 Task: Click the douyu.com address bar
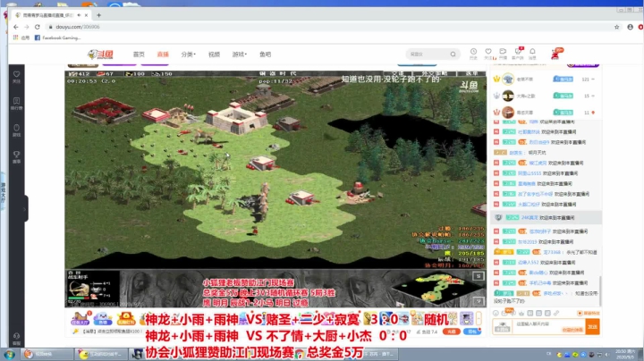(328, 27)
